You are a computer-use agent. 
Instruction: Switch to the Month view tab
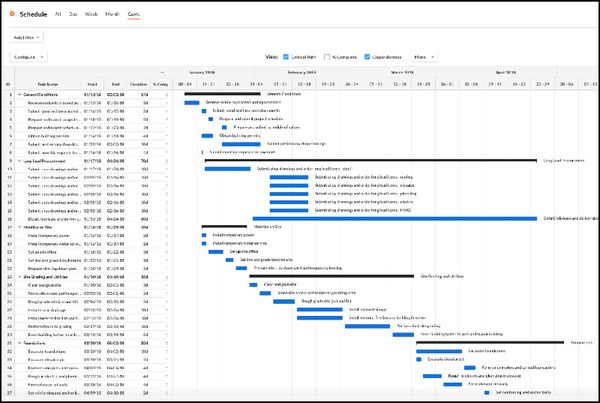pyautogui.click(x=110, y=15)
